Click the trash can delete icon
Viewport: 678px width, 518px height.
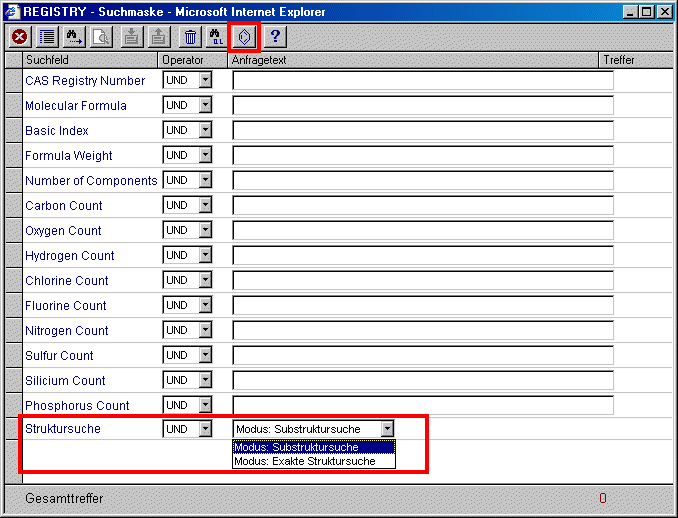coord(190,37)
